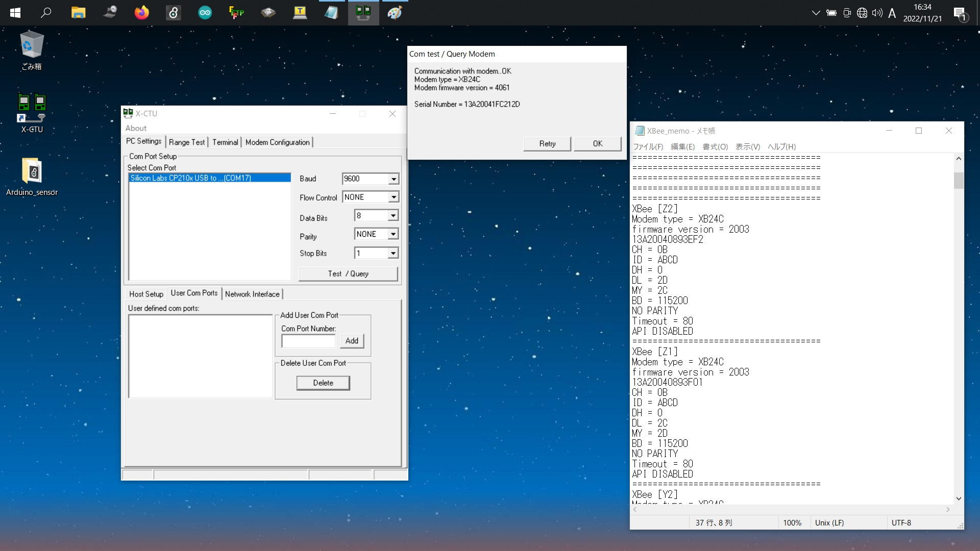
Task: Switch to the Terminal tab
Action: click(225, 142)
